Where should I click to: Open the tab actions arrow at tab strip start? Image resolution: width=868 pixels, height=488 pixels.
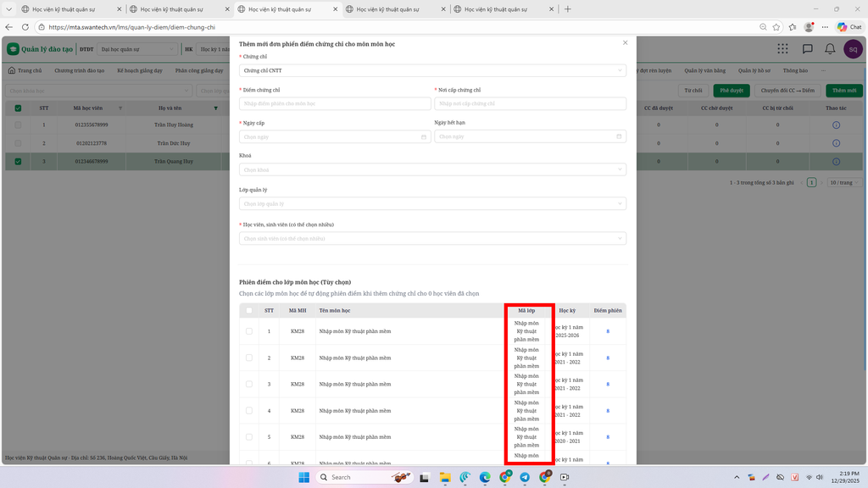[x=8, y=8]
